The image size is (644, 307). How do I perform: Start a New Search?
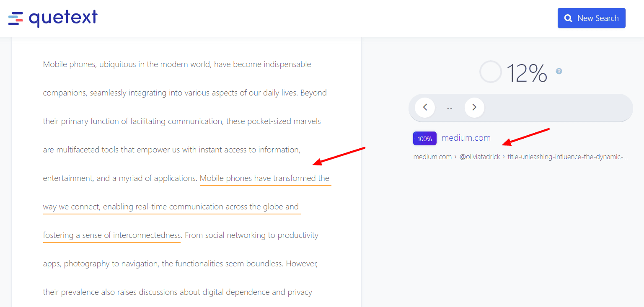click(591, 18)
